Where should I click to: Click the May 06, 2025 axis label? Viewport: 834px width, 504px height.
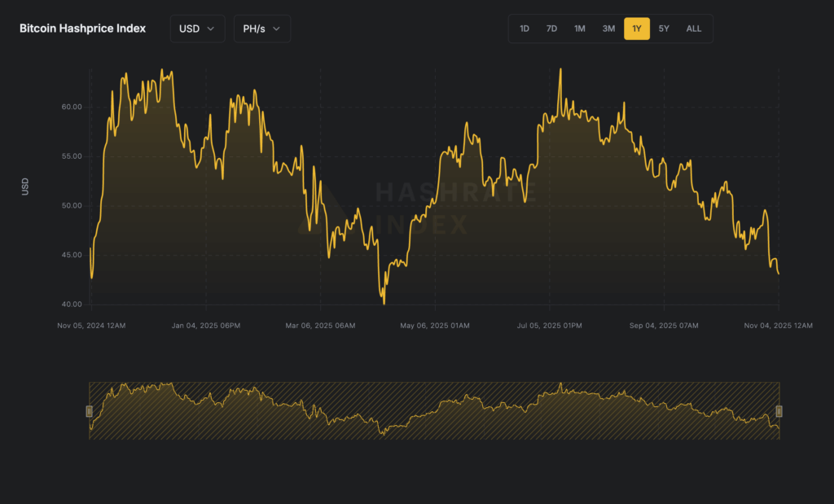(437, 325)
